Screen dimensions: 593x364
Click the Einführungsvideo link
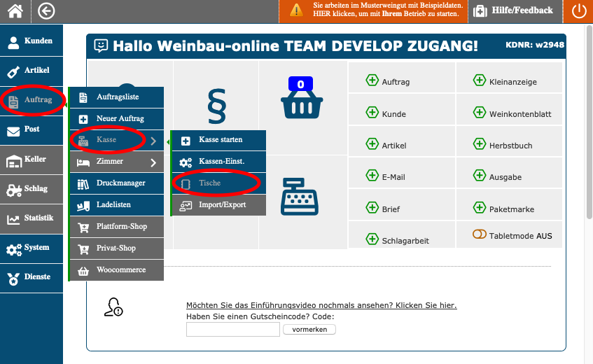(321, 306)
